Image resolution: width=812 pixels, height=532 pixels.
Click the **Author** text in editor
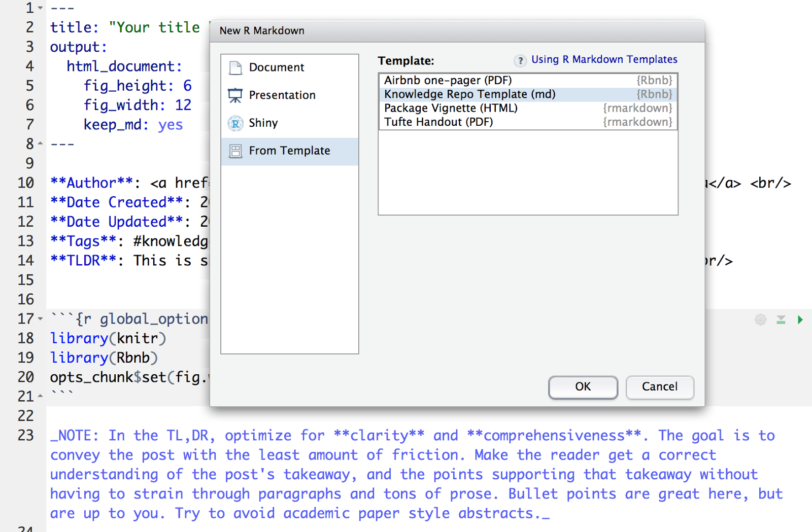point(91,183)
